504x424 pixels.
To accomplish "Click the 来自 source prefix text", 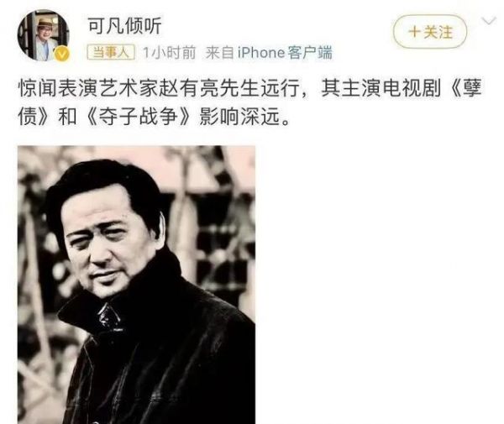I will [219, 53].
